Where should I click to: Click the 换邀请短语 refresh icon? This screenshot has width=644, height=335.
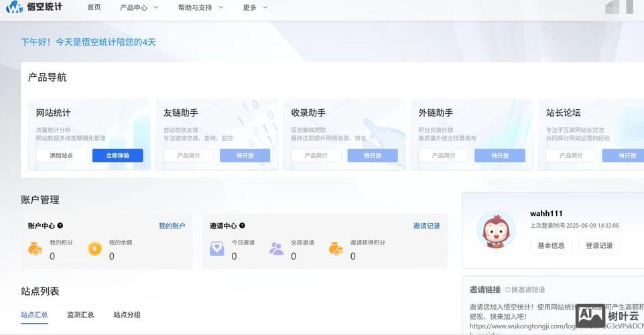[508, 290]
